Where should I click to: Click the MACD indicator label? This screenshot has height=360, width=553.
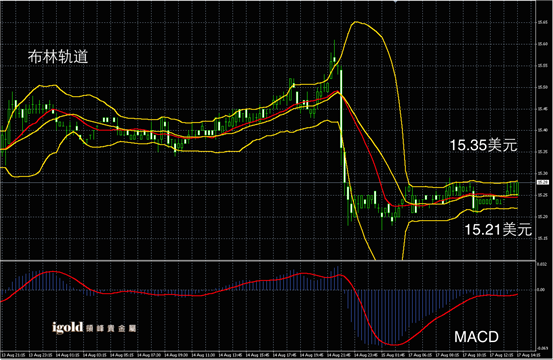[x=476, y=337]
